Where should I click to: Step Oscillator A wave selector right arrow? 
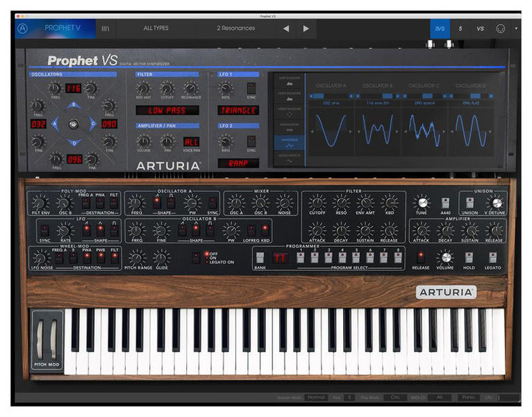point(351,97)
